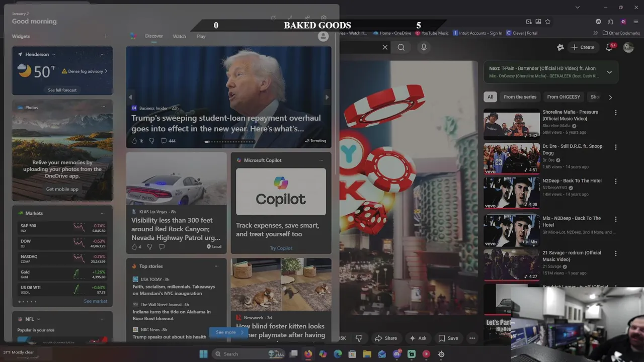Open Firefox from the taskbar
Screen dimensions: 644x362
(308, 354)
